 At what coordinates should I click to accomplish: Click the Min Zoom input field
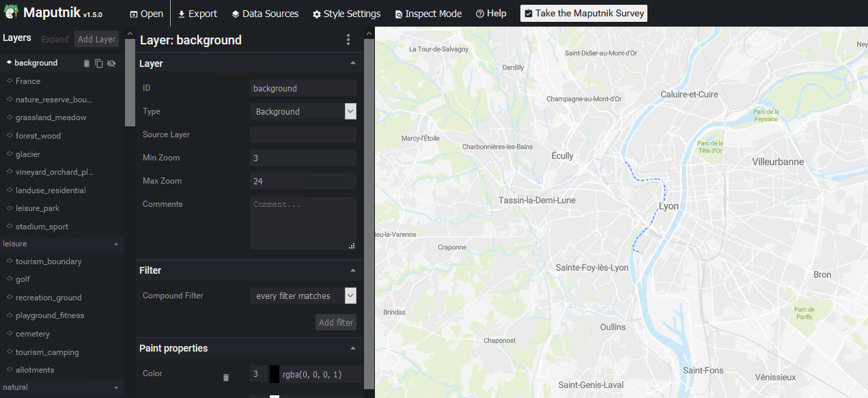(x=303, y=158)
